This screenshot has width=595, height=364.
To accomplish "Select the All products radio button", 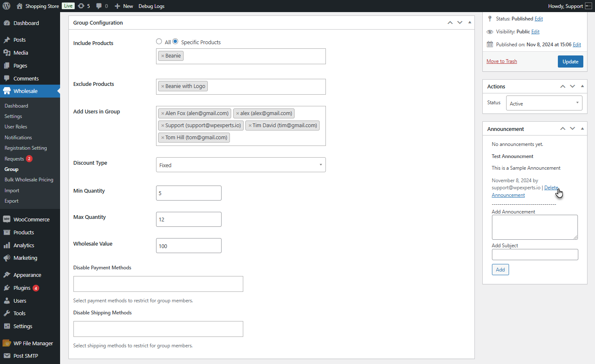I will pos(159,42).
